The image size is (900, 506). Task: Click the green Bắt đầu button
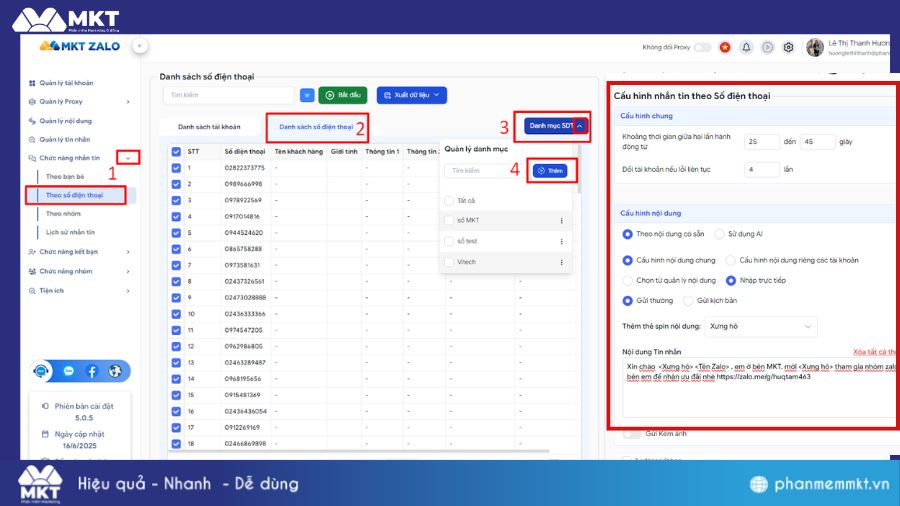[x=343, y=95]
